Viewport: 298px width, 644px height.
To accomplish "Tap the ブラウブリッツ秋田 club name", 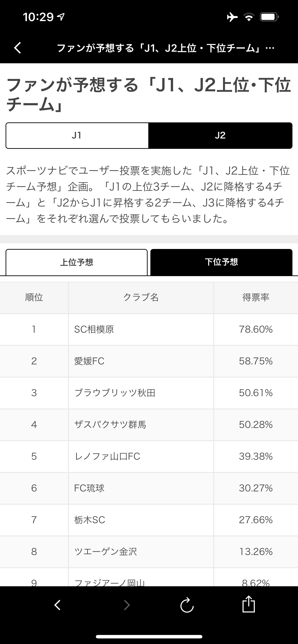I will point(115,393).
